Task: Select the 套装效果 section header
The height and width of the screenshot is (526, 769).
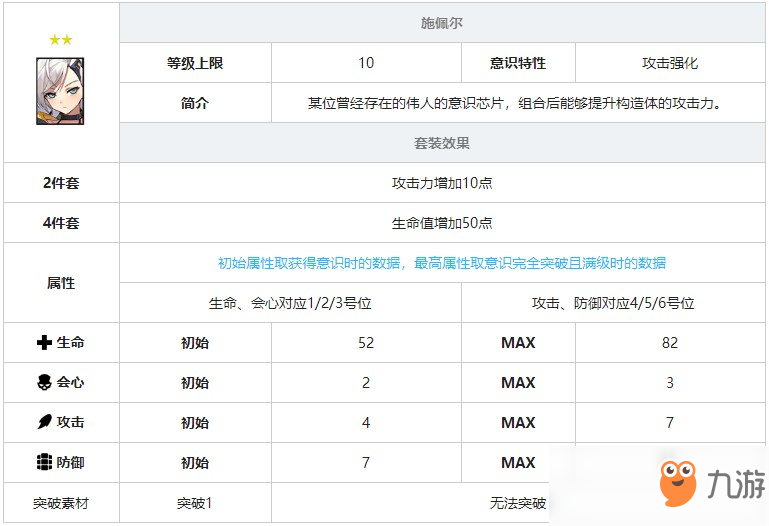Action: [442, 143]
